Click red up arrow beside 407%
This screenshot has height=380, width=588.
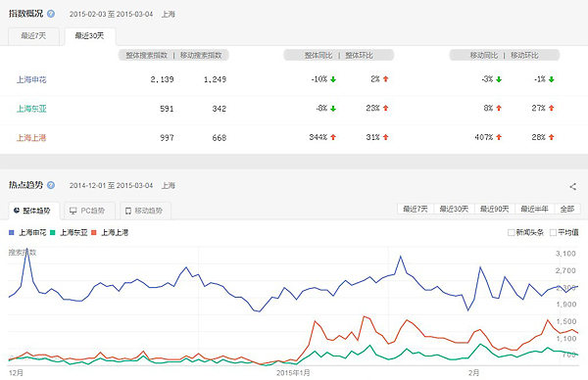[499, 137]
